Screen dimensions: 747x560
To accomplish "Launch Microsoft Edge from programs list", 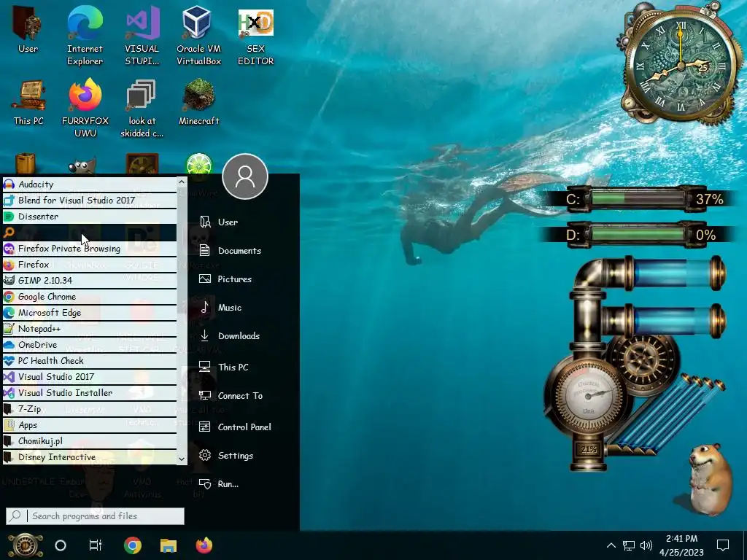I will coord(90,313).
